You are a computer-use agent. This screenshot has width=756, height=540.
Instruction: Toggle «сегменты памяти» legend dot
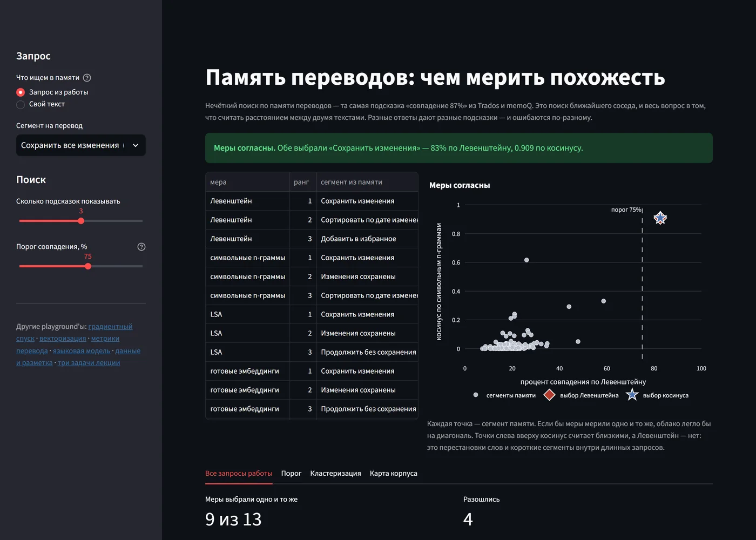[x=476, y=395]
